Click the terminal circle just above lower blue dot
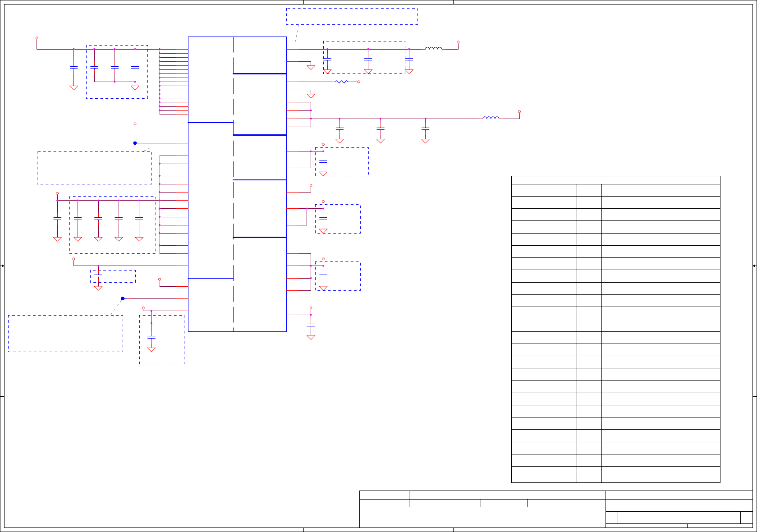Viewport: 757px width, 532px height. pyautogui.click(x=160, y=280)
